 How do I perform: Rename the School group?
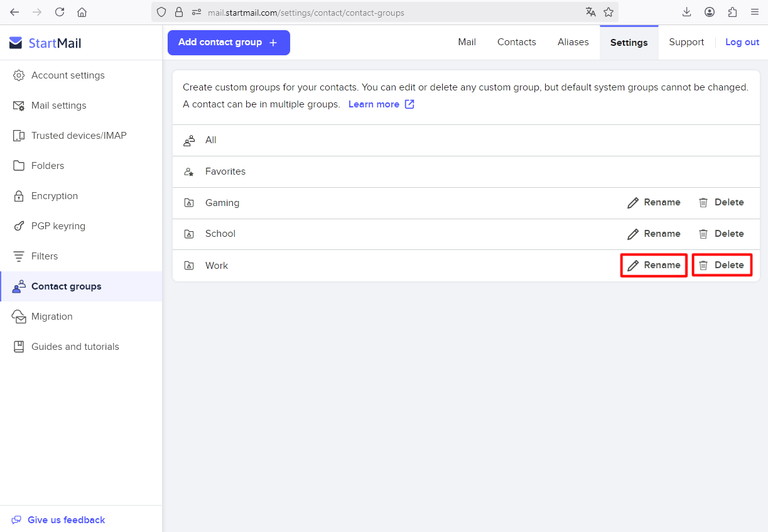point(654,234)
